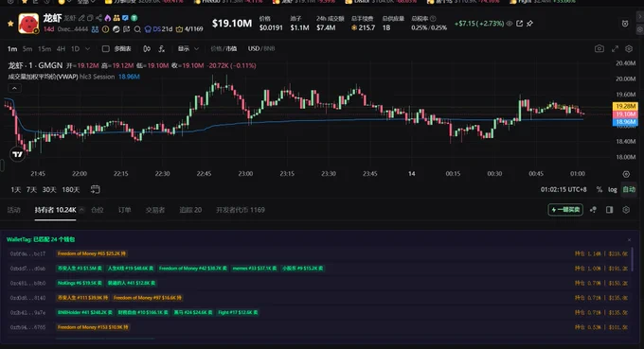The height and width of the screenshot is (349, 644).
Task: Toggle the percent % scale
Action: click(599, 189)
